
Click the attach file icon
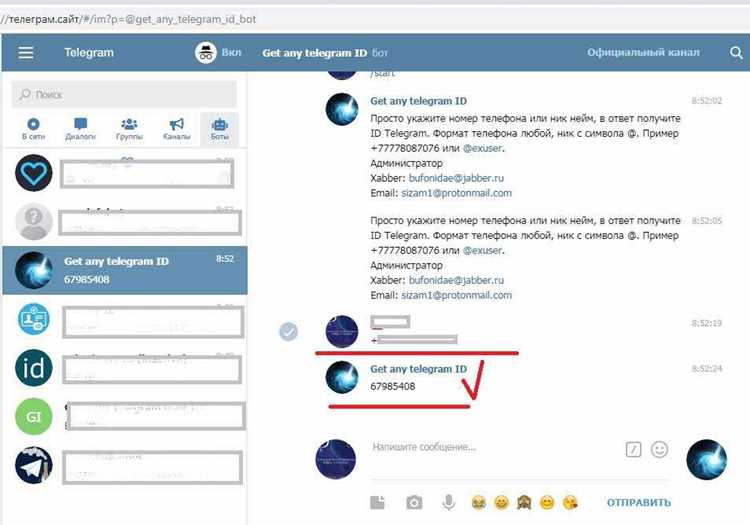click(377, 503)
